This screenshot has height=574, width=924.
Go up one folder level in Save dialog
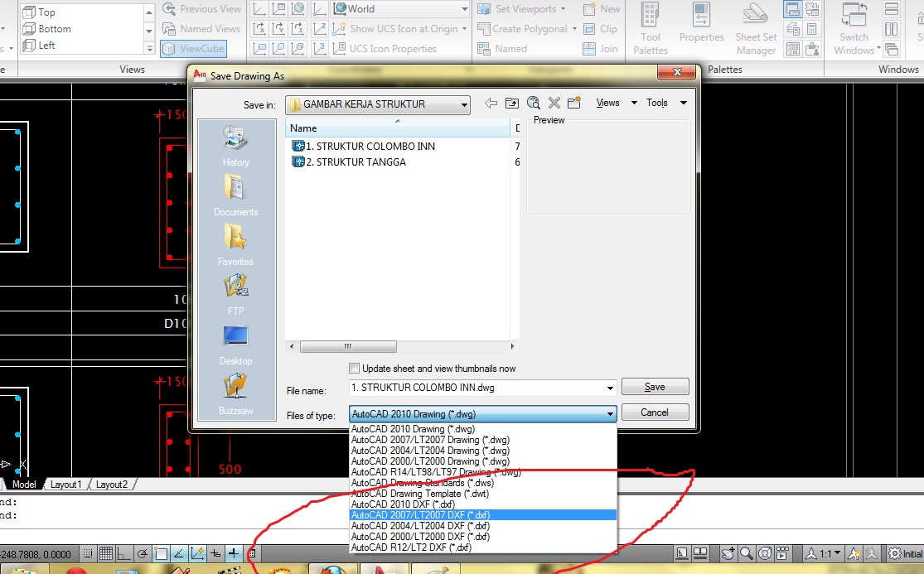click(x=512, y=103)
